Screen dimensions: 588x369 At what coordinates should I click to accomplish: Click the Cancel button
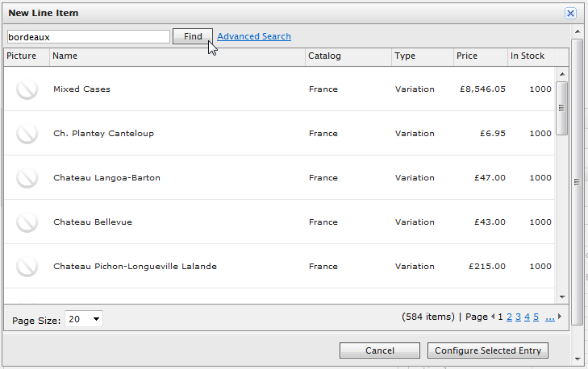tap(380, 350)
